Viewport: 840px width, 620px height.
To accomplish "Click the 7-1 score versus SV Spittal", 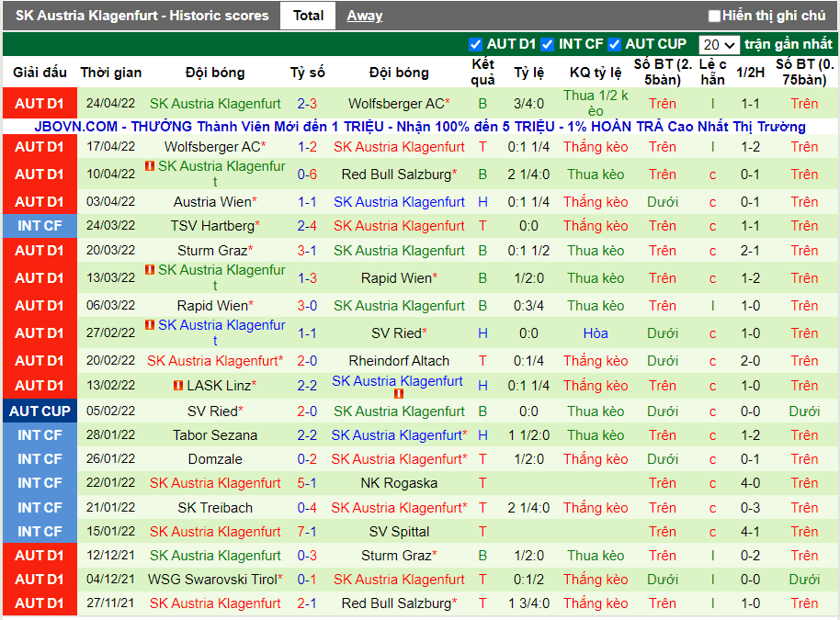I will pyautogui.click(x=307, y=532).
